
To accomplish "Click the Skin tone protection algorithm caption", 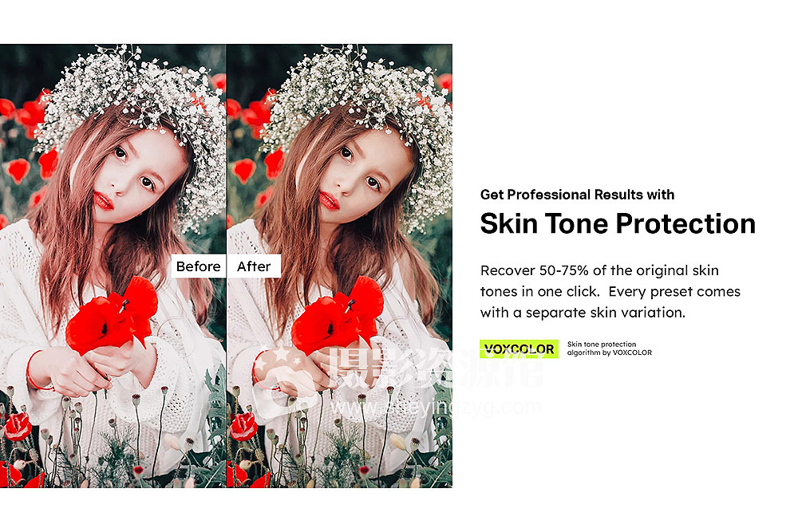I will [x=609, y=349].
